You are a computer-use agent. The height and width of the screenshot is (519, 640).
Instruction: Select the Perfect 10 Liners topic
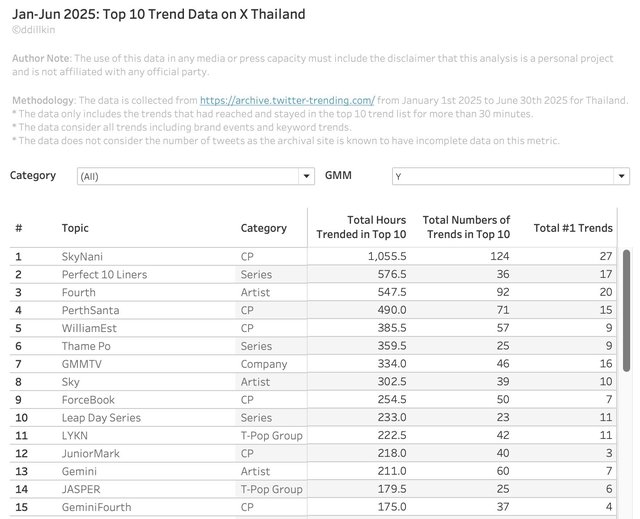click(104, 274)
